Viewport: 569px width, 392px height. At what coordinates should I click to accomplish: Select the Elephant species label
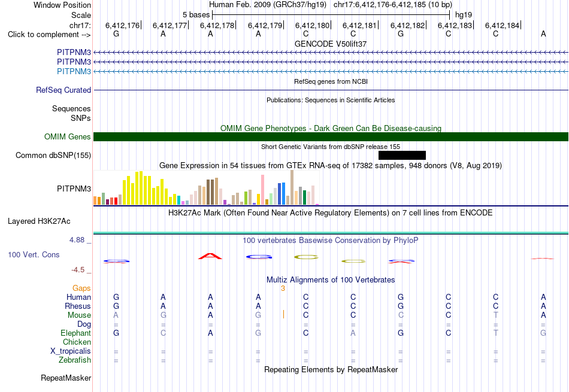76,333
